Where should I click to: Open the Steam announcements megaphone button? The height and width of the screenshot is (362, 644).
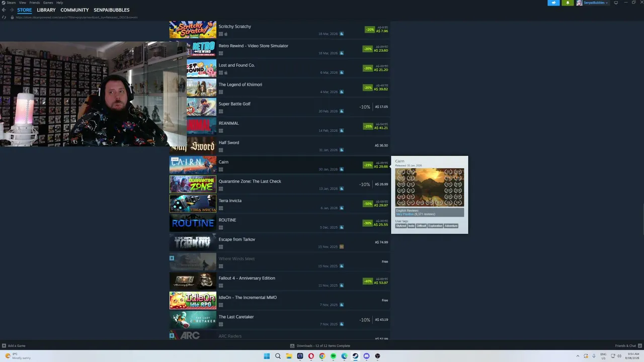click(x=553, y=3)
